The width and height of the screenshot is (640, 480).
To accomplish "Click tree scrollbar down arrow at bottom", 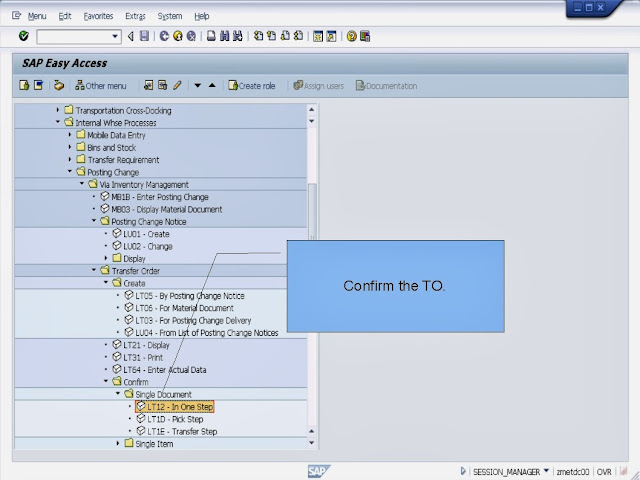I will (x=312, y=443).
